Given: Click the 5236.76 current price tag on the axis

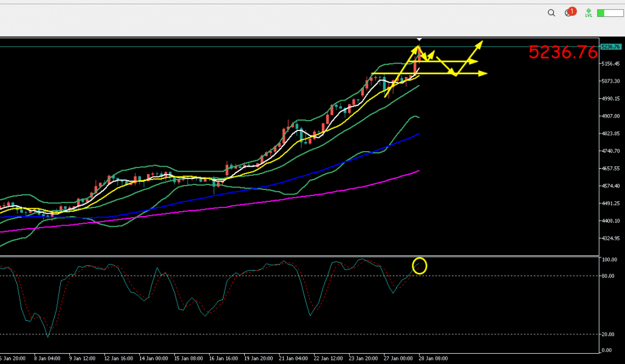Looking at the screenshot, I should point(610,47).
